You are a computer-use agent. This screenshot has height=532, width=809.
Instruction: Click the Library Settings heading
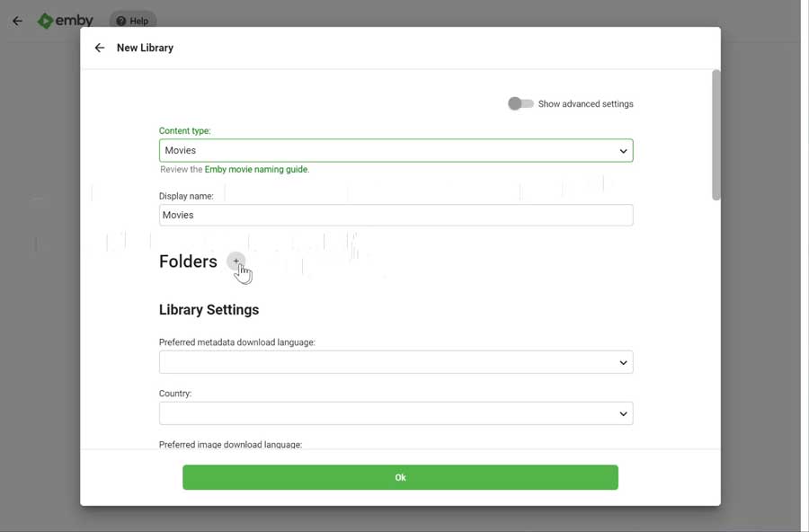[x=209, y=310]
